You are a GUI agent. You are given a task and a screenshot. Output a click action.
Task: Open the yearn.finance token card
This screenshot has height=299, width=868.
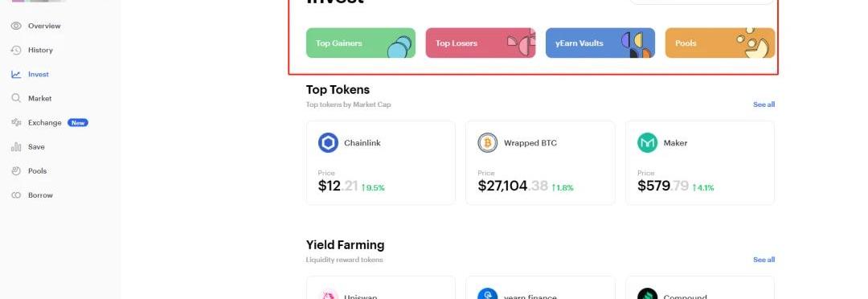click(540, 288)
